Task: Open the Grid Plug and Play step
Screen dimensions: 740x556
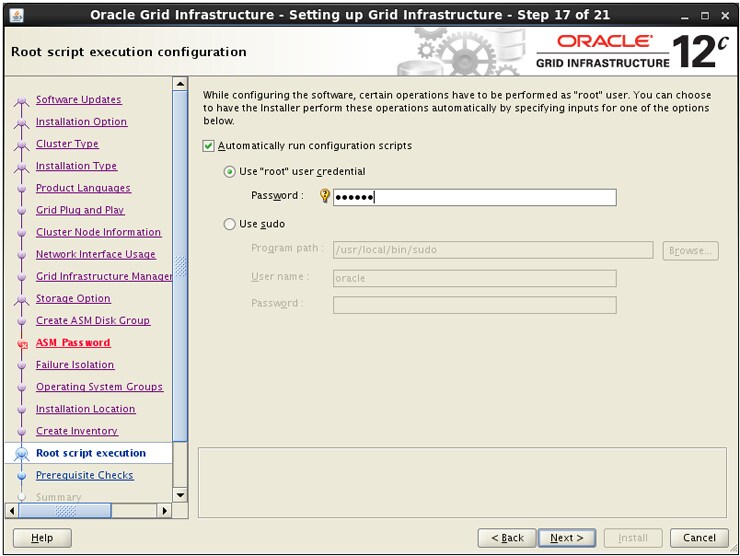Action: tap(80, 211)
